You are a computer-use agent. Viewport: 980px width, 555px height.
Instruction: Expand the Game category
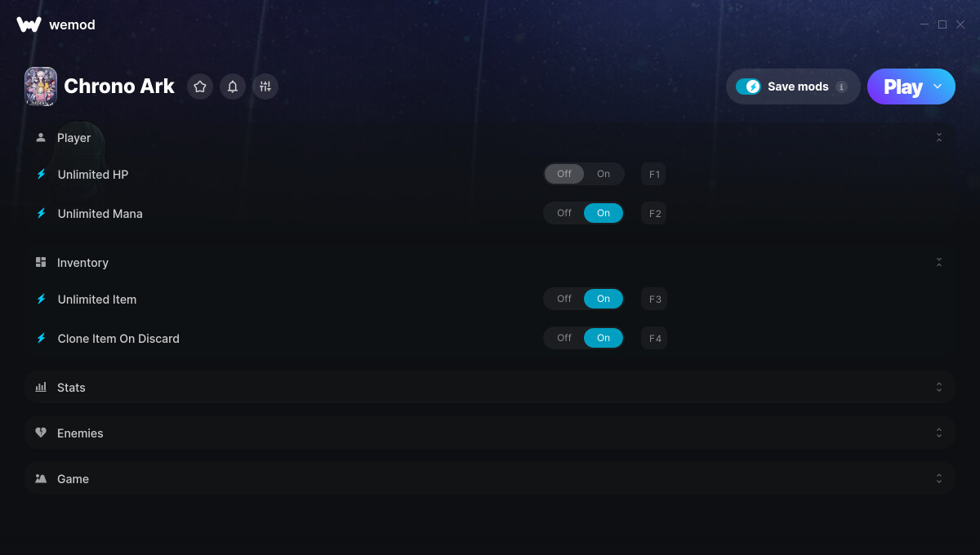pos(489,478)
